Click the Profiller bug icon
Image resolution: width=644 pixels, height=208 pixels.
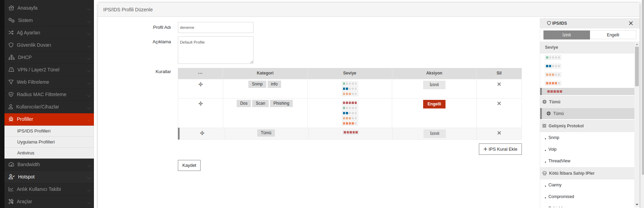pos(11,119)
